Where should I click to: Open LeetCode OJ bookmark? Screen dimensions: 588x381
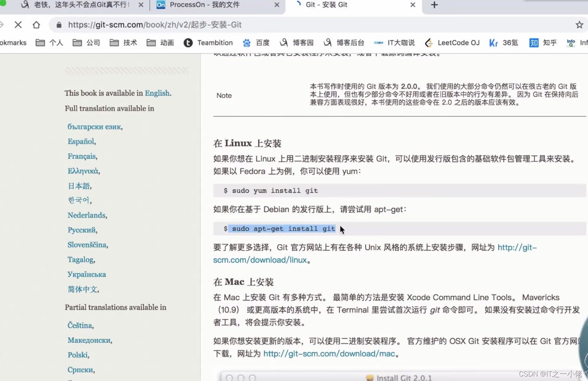click(452, 43)
